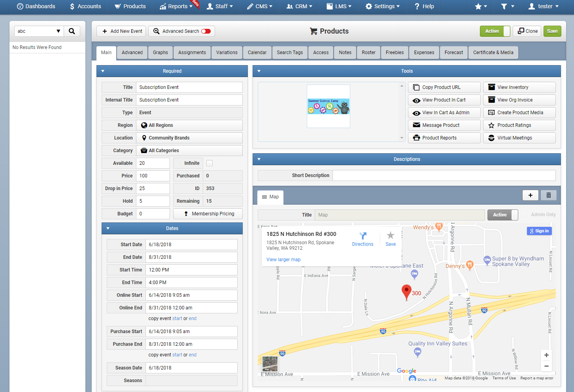574x392 pixels.
Task: Go to Dashboards menu
Action: (36, 6)
